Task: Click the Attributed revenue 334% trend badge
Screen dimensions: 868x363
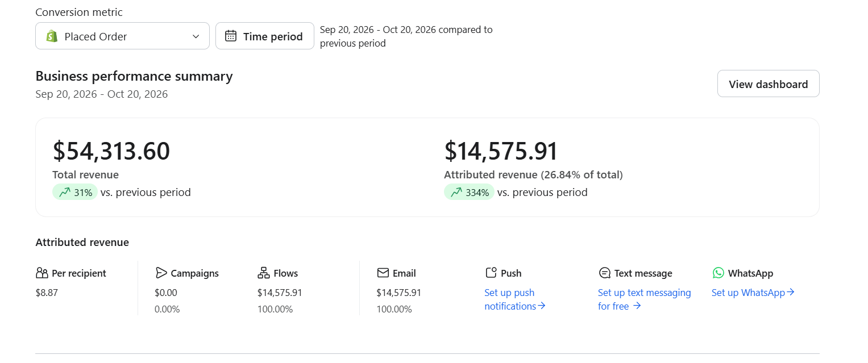Action: coord(469,193)
